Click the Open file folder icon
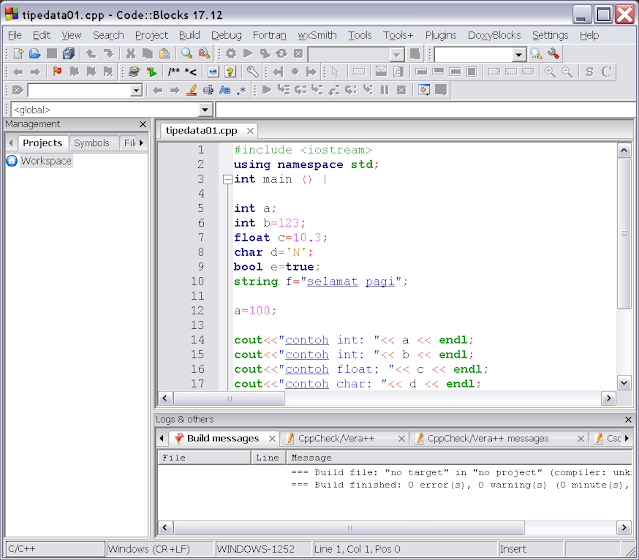The height and width of the screenshot is (560, 639). click(x=34, y=54)
